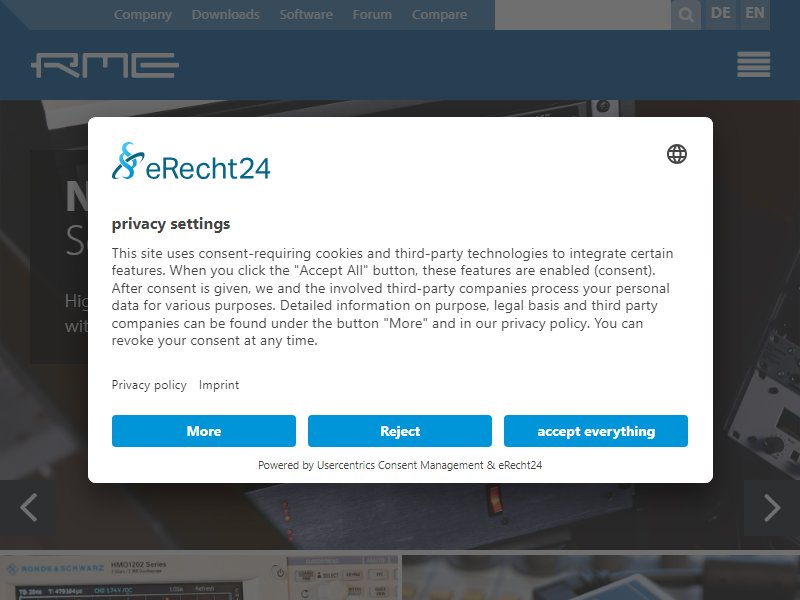Open the hamburger menu icon
This screenshot has width=800, height=600.
click(x=754, y=64)
